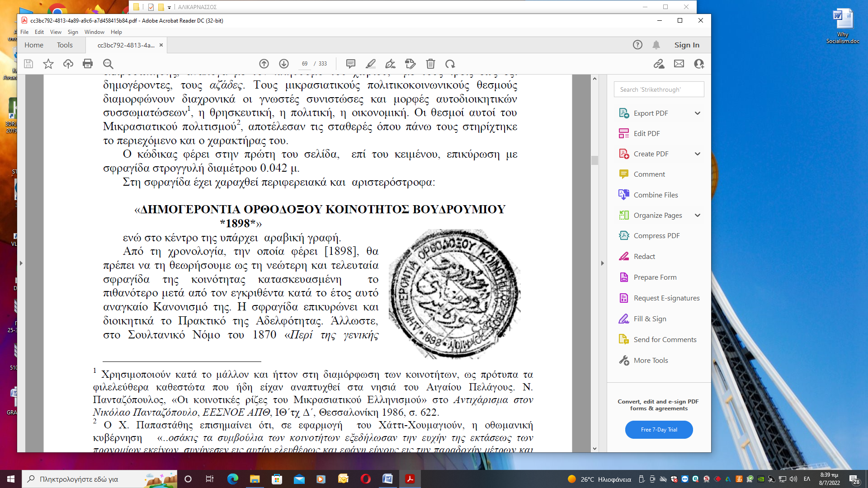Click the trash delete icon in the toolbar
The height and width of the screenshot is (488, 868).
pos(430,64)
